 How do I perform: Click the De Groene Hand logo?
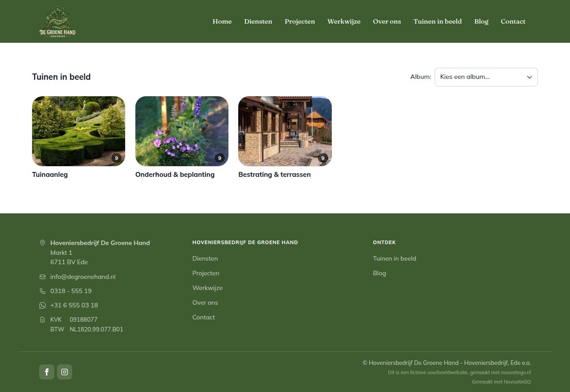[57, 21]
